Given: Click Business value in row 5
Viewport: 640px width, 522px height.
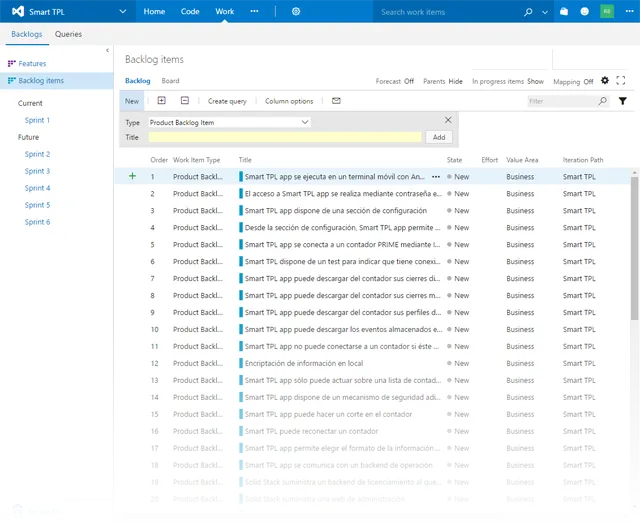Looking at the screenshot, I should (x=520, y=244).
